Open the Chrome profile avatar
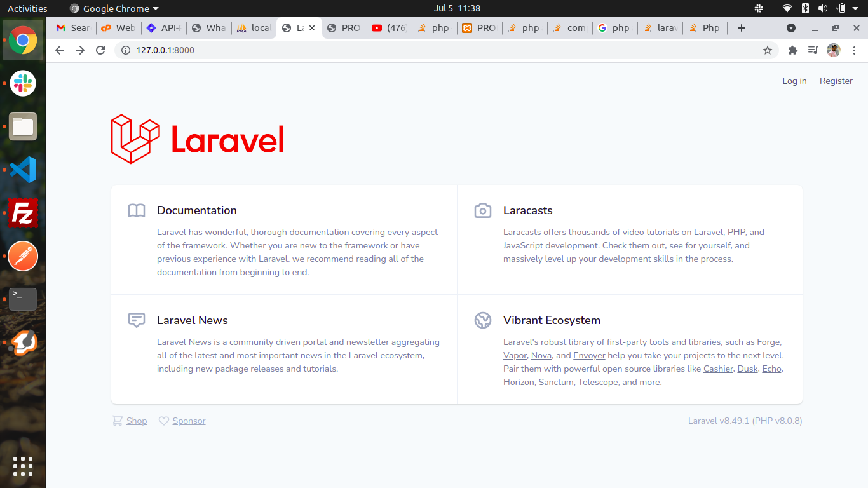Viewport: 868px width, 488px height. point(834,50)
